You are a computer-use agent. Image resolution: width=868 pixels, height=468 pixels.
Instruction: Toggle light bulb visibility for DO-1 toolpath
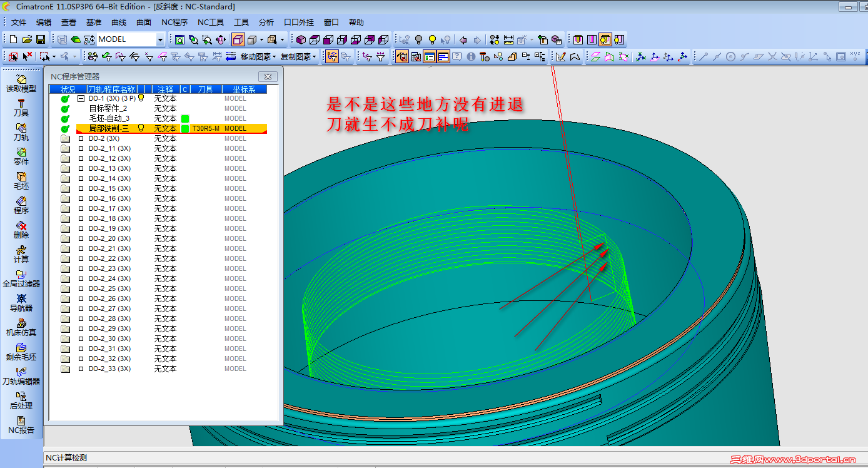(141, 98)
